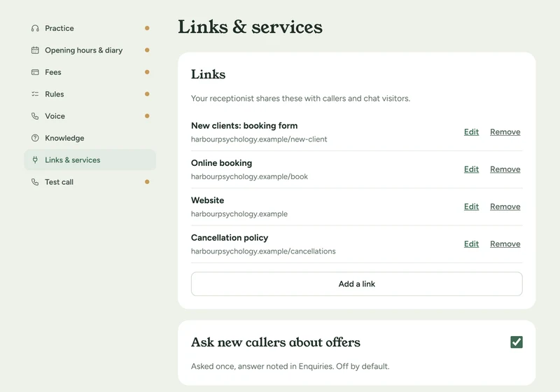Click the URL harbourpsychology.example/new-client
Viewport: 560px width, 392px height.
[x=259, y=139]
